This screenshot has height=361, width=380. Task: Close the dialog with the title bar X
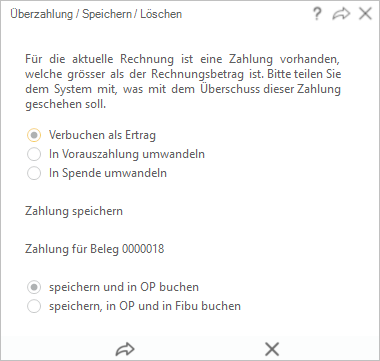pos(365,14)
